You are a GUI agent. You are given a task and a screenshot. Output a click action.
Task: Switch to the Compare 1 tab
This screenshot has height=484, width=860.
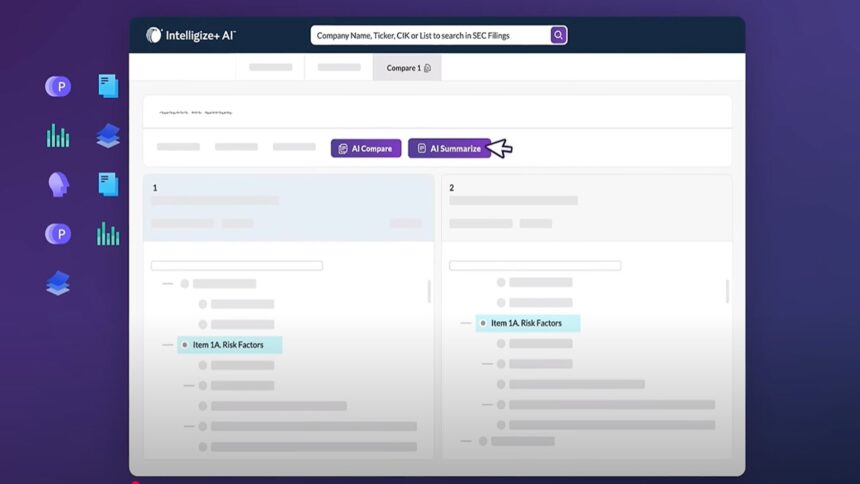pyautogui.click(x=407, y=67)
